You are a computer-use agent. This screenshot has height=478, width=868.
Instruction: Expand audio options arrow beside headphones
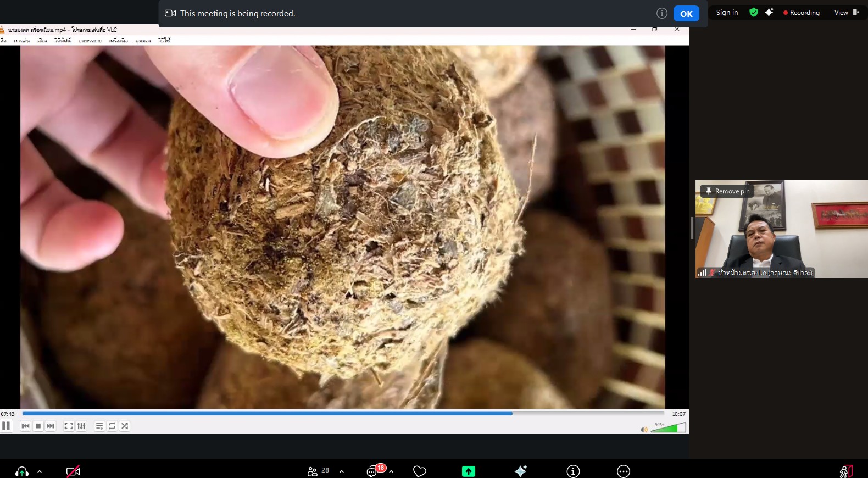[40, 471]
